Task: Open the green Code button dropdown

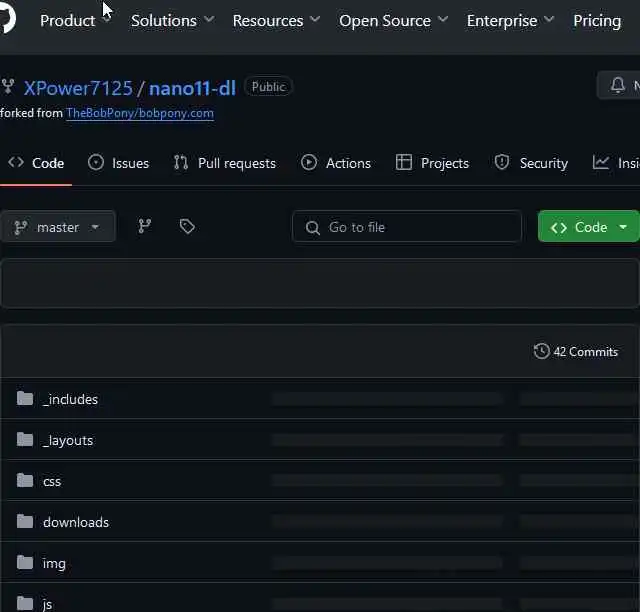Action: pyautogui.click(x=589, y=227)
